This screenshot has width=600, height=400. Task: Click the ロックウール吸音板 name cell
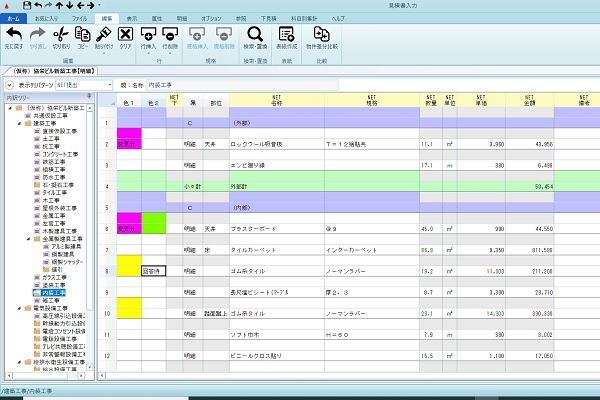coord(277,144)
